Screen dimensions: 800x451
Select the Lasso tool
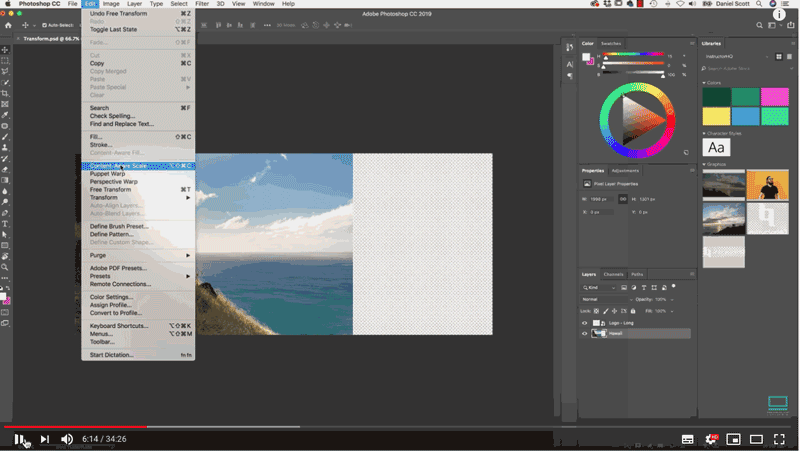coord(5,71)
